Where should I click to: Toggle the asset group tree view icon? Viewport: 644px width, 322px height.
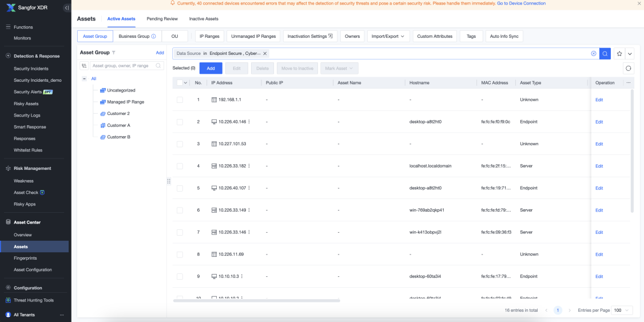[84, 66]
